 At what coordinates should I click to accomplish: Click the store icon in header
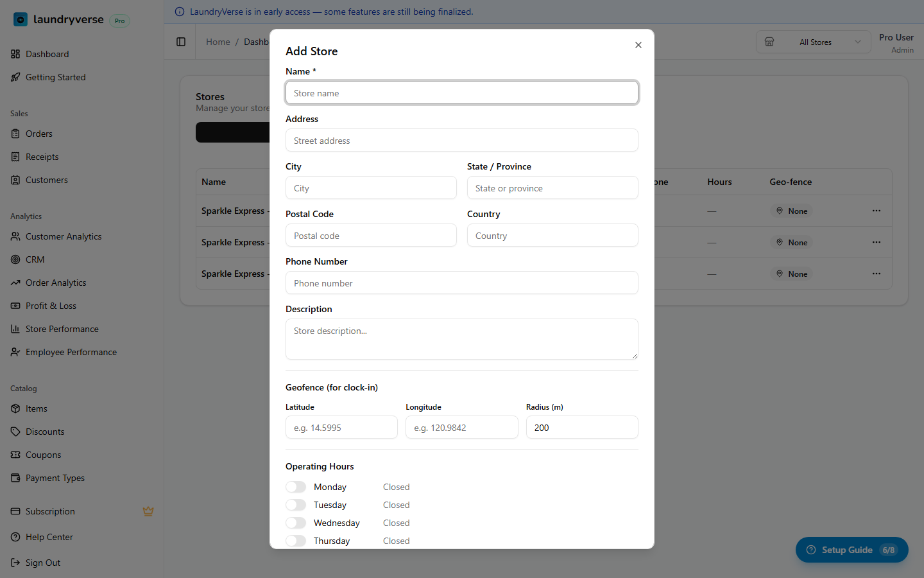click(769, 42)
